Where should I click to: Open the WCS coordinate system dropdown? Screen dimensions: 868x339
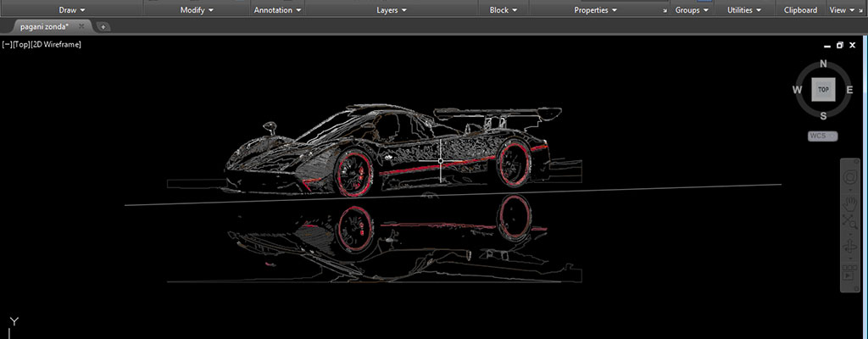pos(822,136)
